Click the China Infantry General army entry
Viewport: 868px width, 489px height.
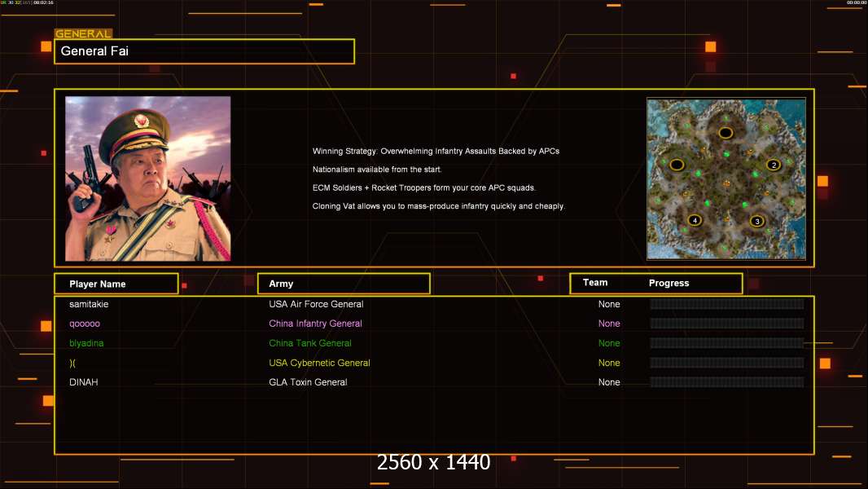tap(315, 324)
